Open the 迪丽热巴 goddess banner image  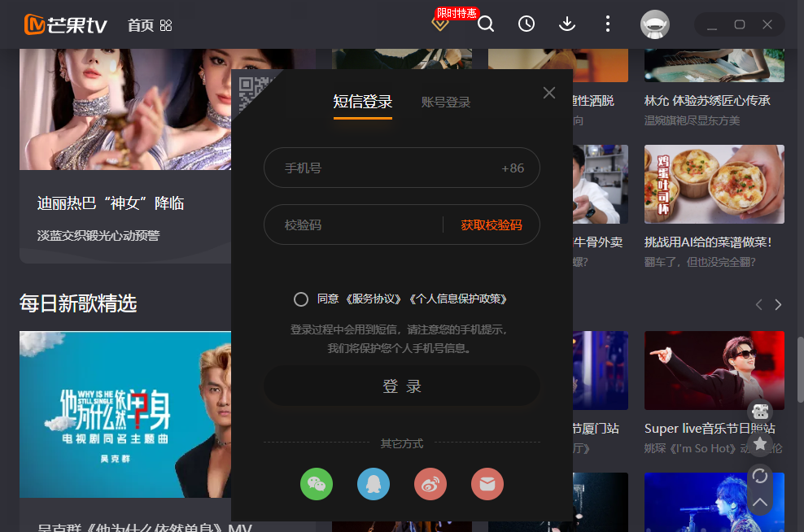coord(125,109)
